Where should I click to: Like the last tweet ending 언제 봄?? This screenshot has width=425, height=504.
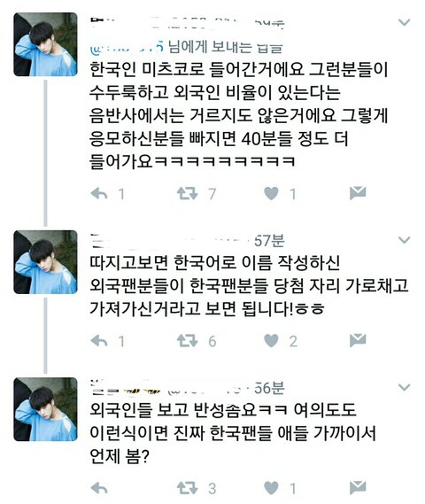click(271, 488)
